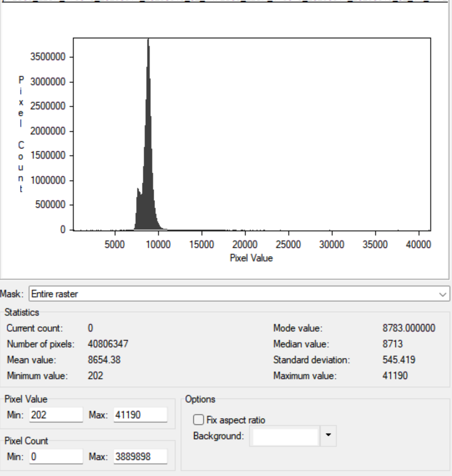Select the Standard deviation value 545.419
The image size is (452, 476).
pyautogui.click(x=399, y=360)
